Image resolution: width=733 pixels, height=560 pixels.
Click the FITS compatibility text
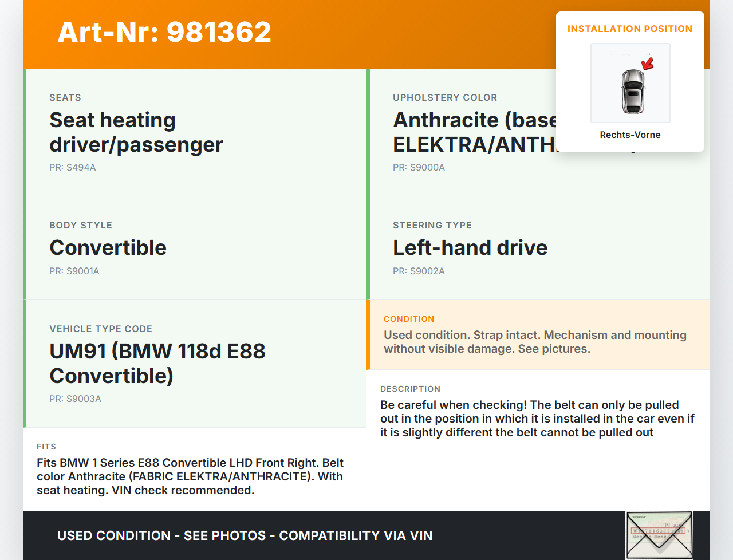190,476
